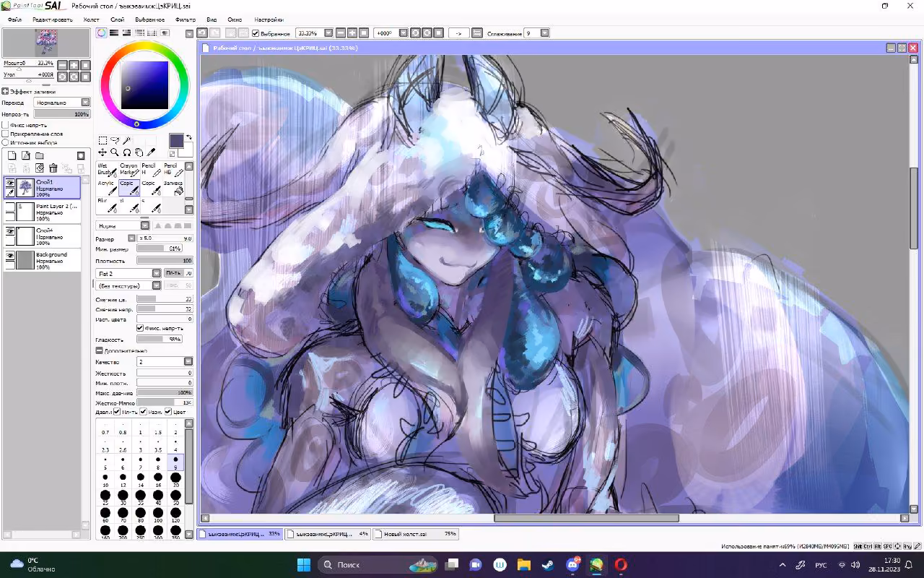Choose the Заливка bucket tool
924x578 pixels.
173,188
